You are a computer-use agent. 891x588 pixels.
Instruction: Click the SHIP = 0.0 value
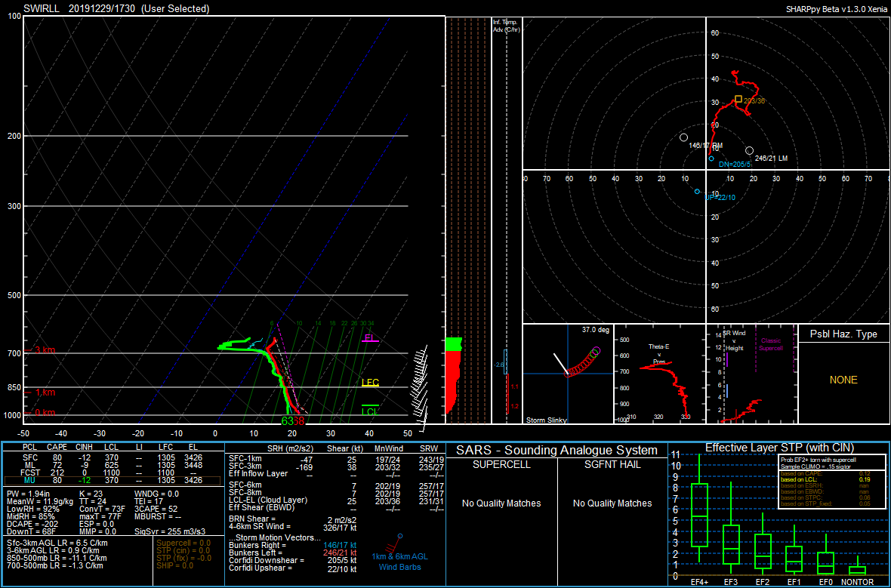click(x=175, y=565)
